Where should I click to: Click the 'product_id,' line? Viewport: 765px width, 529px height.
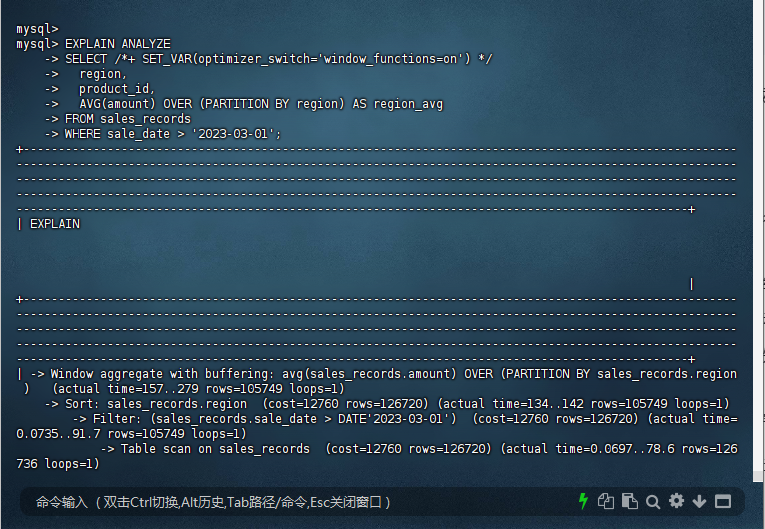(x=117, y=89)
